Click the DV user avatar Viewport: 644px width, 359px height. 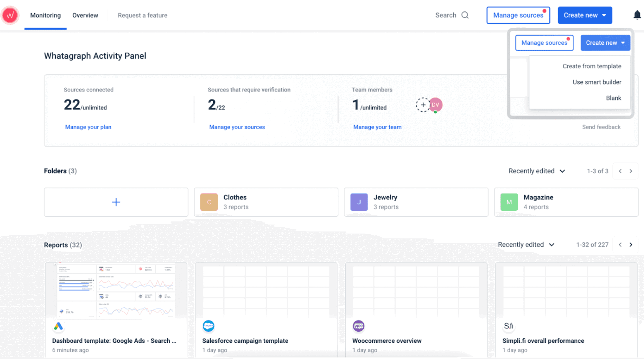click(x=436, y=105)
